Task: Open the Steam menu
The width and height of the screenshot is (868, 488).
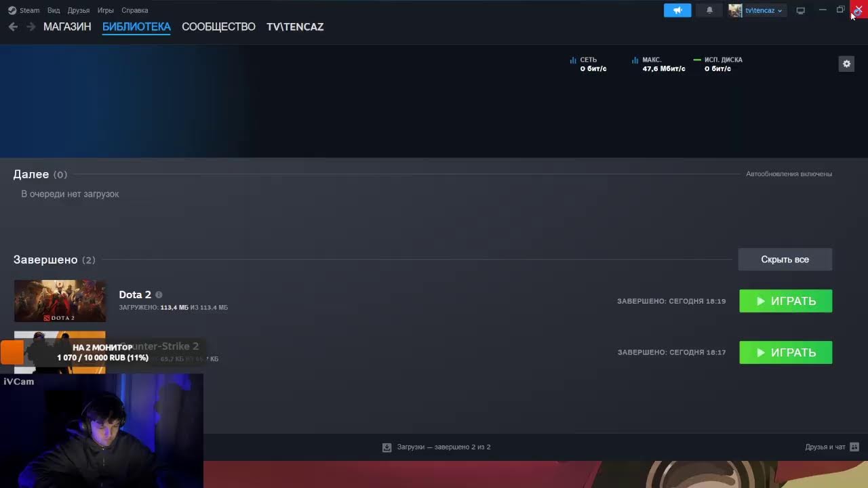Action: 24,10
